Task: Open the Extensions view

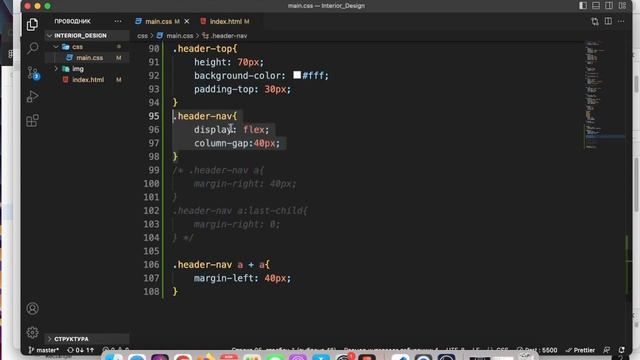Action: tap(33, 120)
